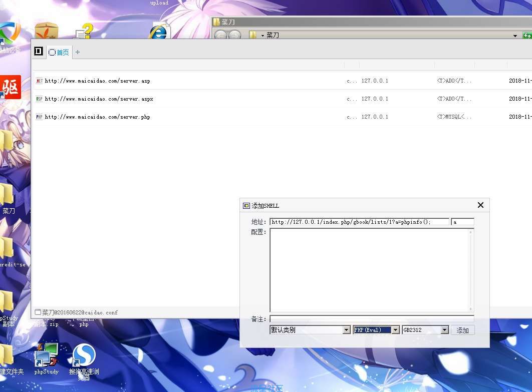Select the PHP icon of server.php row
This screenshot has height=392, width=532.
click(40, 117)
